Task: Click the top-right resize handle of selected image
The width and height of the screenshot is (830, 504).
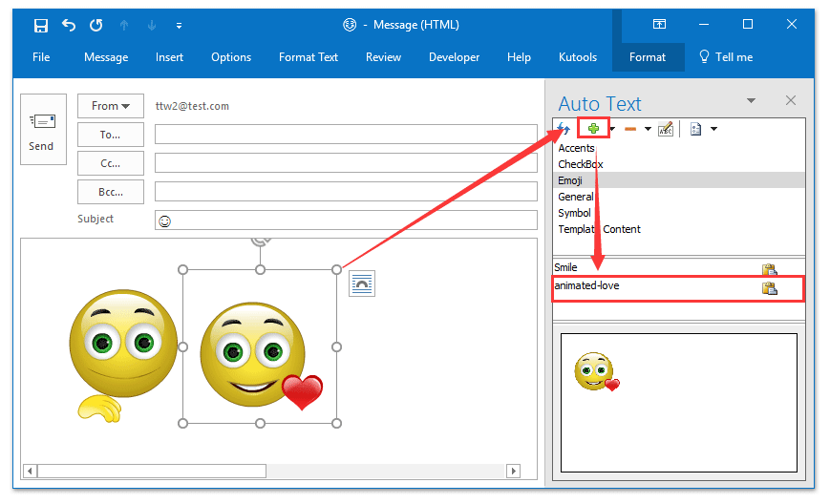Action: tap(336, 270)
